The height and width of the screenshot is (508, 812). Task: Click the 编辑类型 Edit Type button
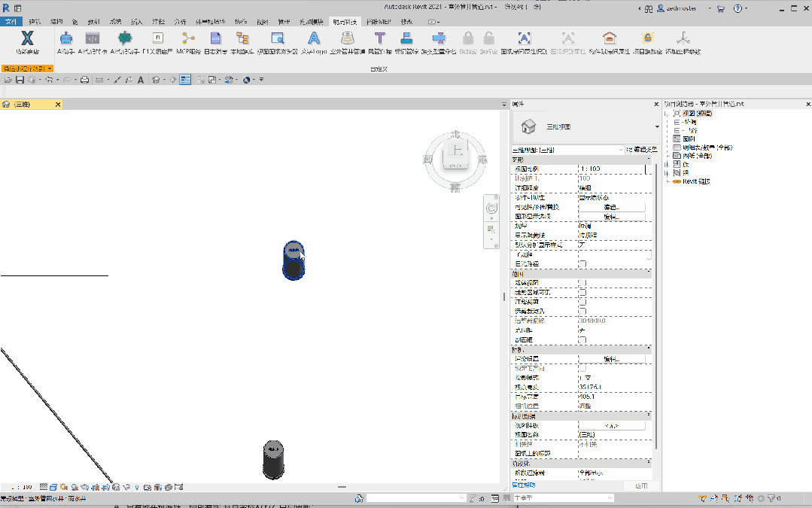pos(642,150)
